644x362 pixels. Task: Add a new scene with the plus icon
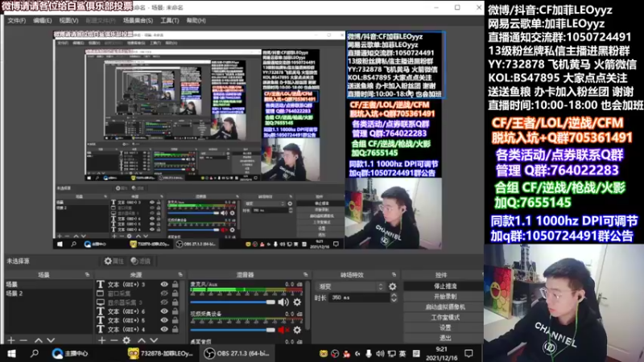(x=11, y=340)
